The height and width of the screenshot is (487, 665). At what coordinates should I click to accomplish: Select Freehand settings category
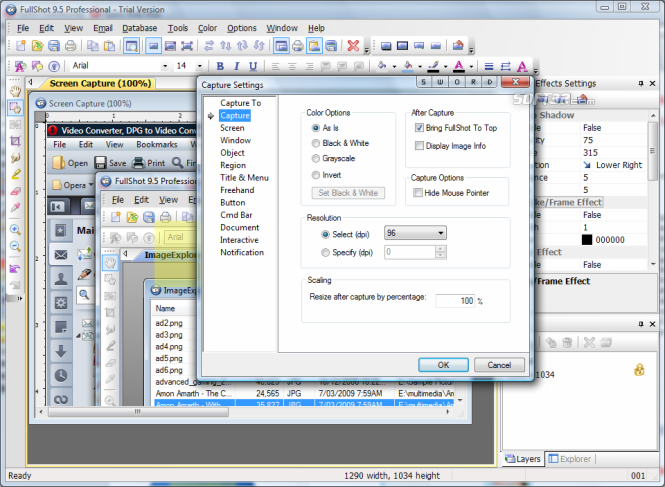coord(237,190)
